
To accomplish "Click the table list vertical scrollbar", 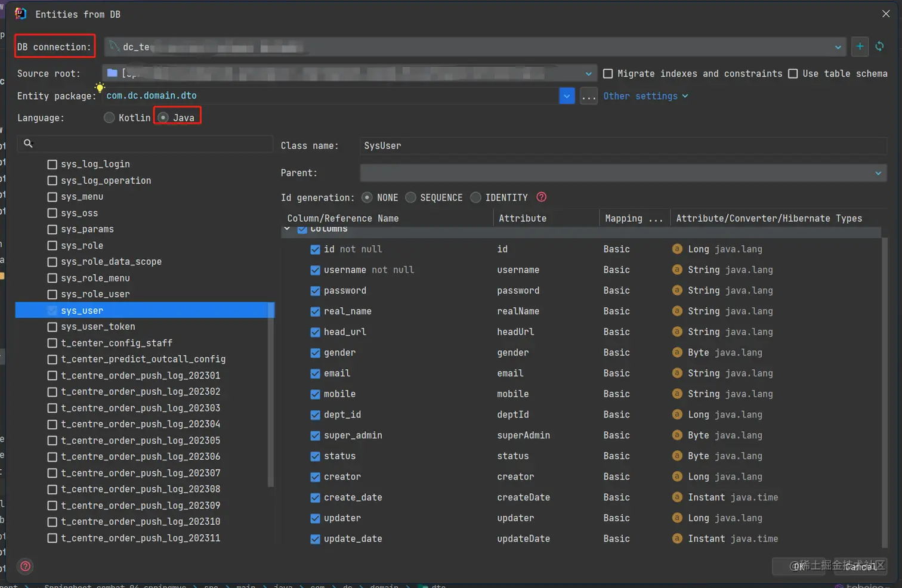I will pos(271,395).
